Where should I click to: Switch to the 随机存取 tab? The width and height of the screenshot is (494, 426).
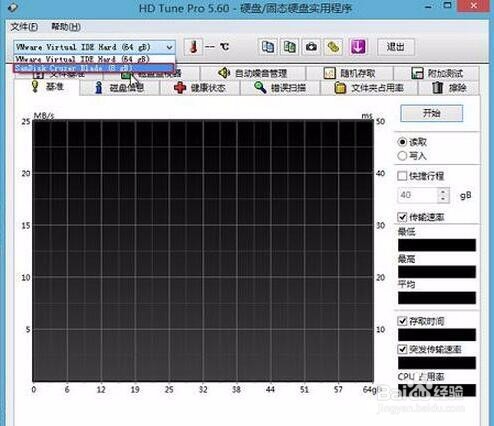pyautogui.click(x=350, y=73)
